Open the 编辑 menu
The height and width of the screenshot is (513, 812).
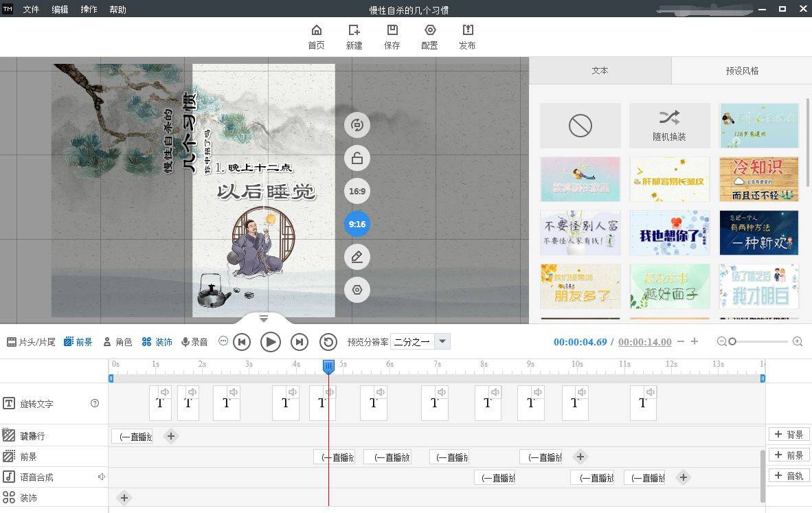click(60, 10)
